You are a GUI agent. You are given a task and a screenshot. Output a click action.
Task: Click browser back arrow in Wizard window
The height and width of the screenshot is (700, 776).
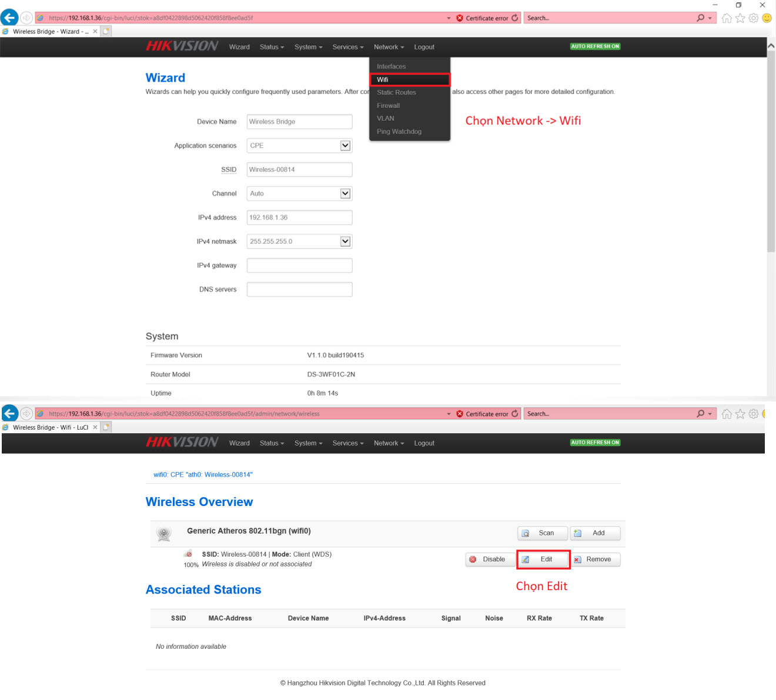click(x=9, y=18)
